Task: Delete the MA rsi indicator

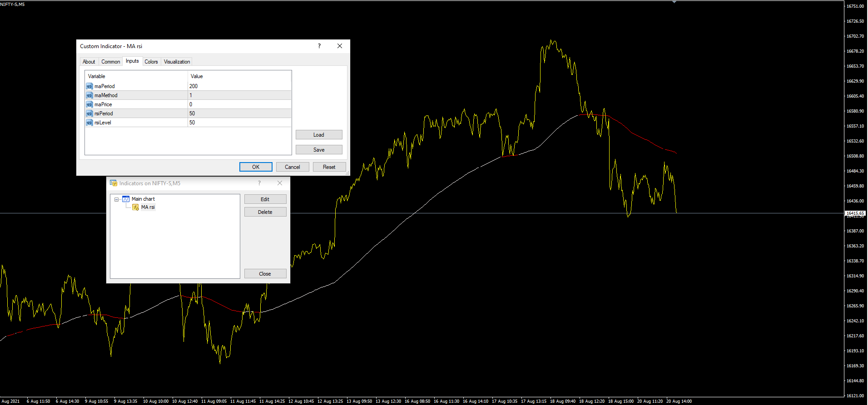Action: coord(265,212)
